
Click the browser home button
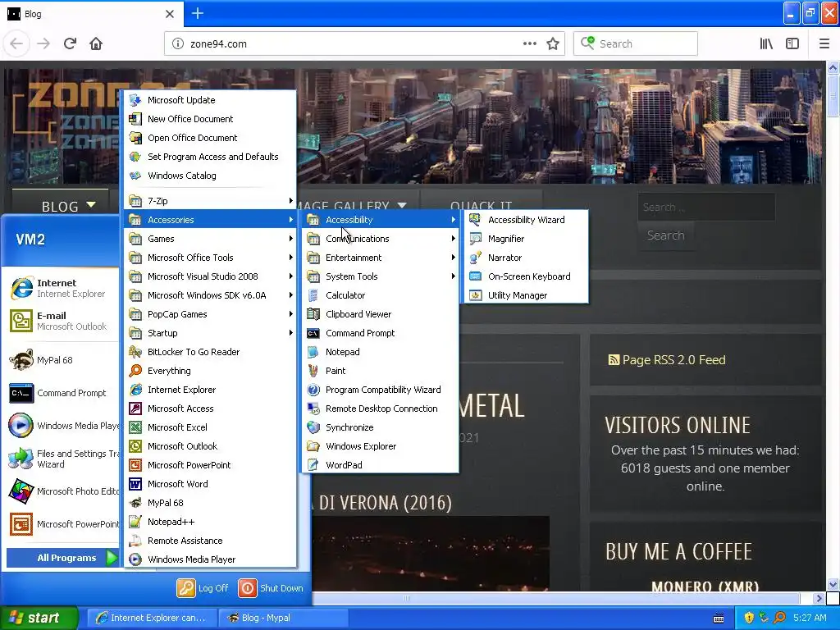tap(96, 44)
